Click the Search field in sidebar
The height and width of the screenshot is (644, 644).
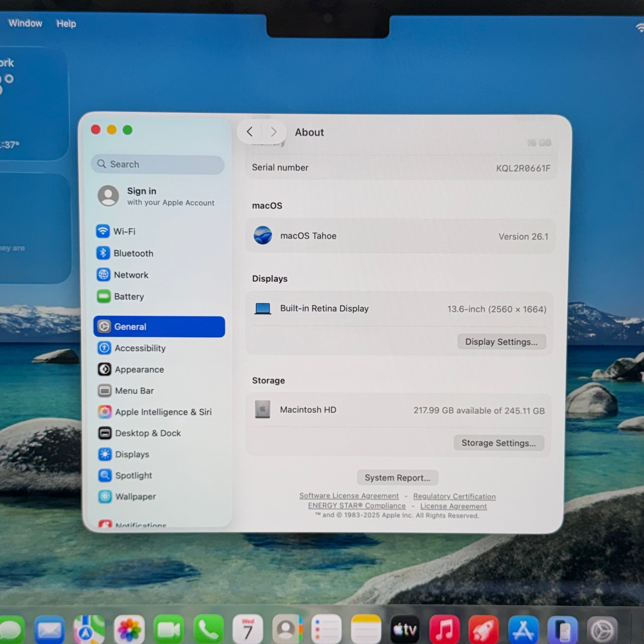click(x=157, y=164)
